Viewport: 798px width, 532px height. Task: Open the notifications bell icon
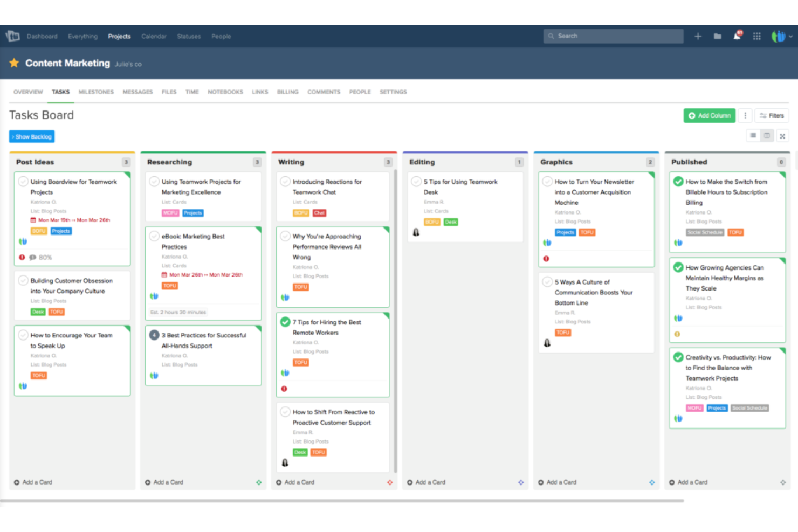click(737, 36)
